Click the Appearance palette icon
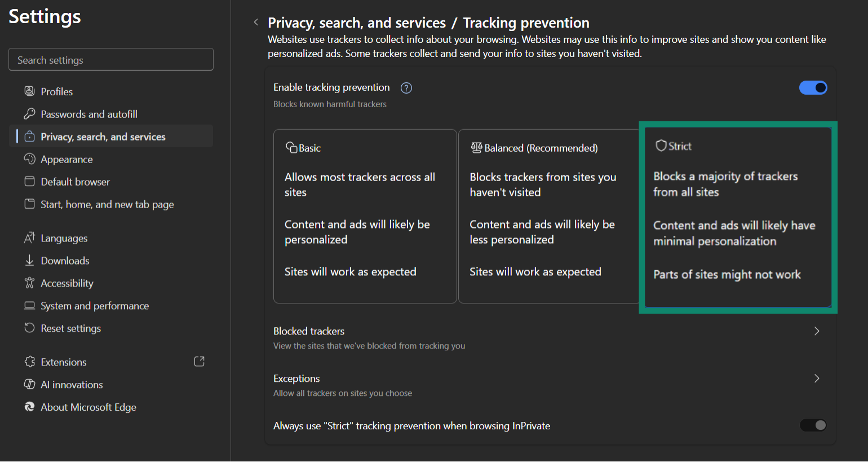The height and width of the screenshot is (462, 868). coord(29,159)
